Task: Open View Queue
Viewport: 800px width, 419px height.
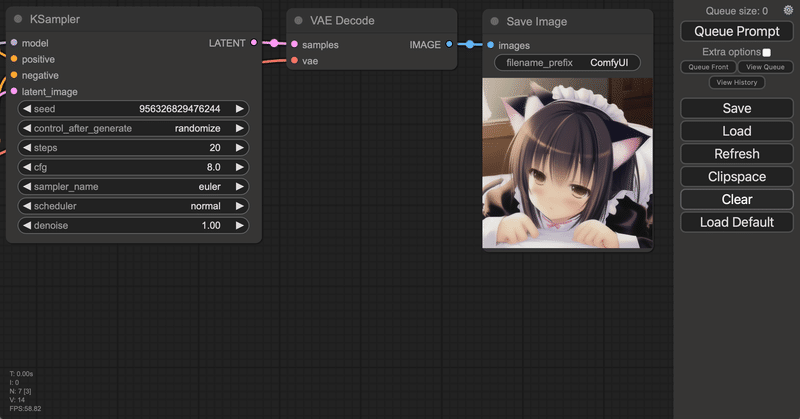Action: tap(765, 67)
